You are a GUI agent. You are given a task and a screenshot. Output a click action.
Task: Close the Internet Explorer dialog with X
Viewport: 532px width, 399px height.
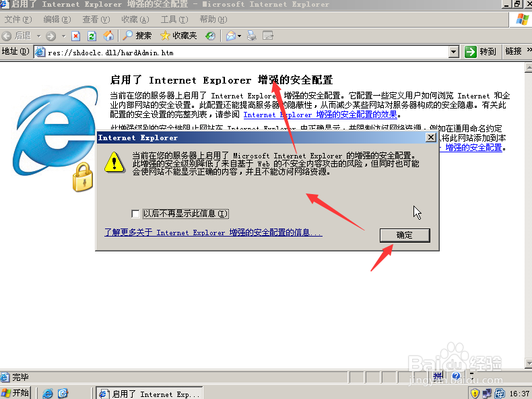point(430,137)
